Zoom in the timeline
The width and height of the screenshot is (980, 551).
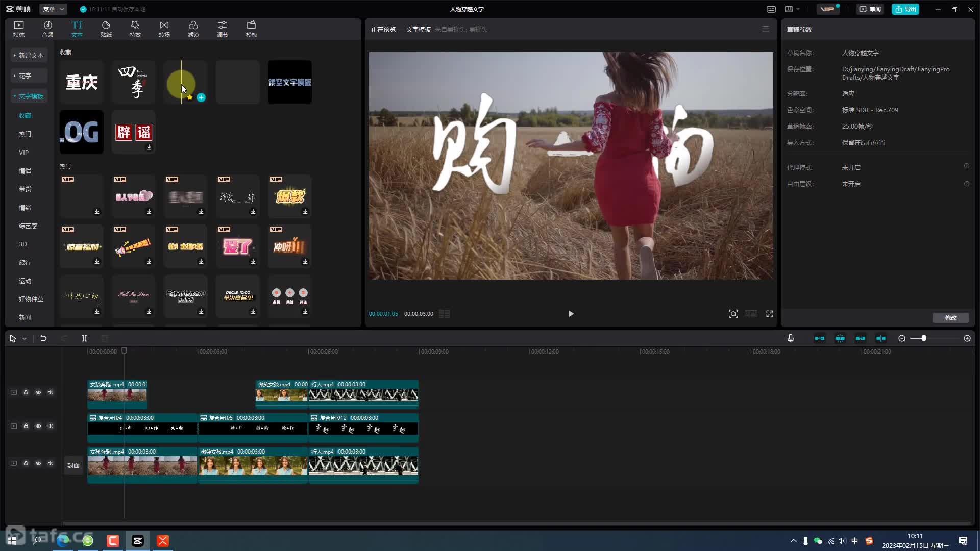tap(967, 338)
